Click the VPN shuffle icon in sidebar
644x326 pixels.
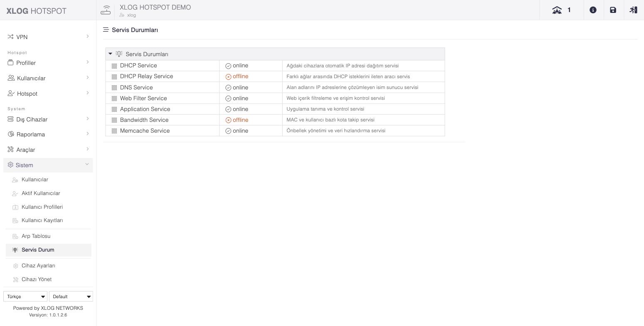point(10,37)
